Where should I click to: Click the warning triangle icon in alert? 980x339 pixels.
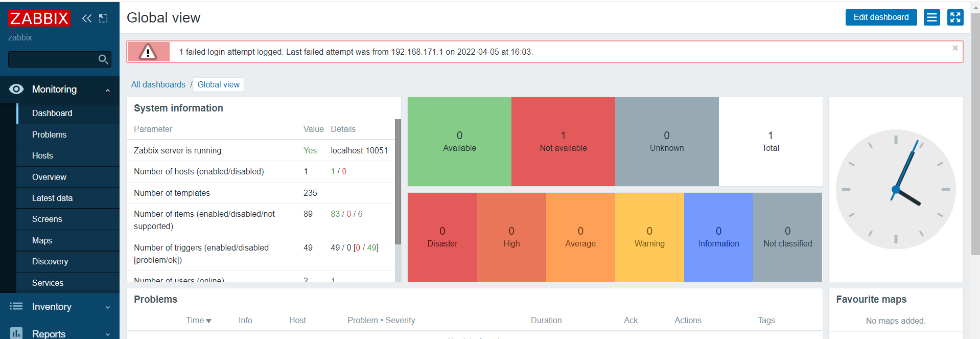(x=148, y=52)
